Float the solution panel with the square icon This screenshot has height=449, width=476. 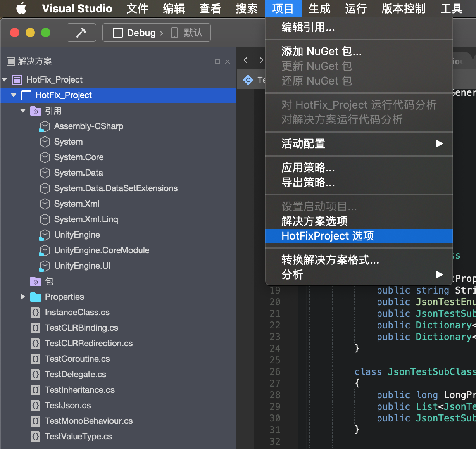pyautogui.click(x=217, y=62)
